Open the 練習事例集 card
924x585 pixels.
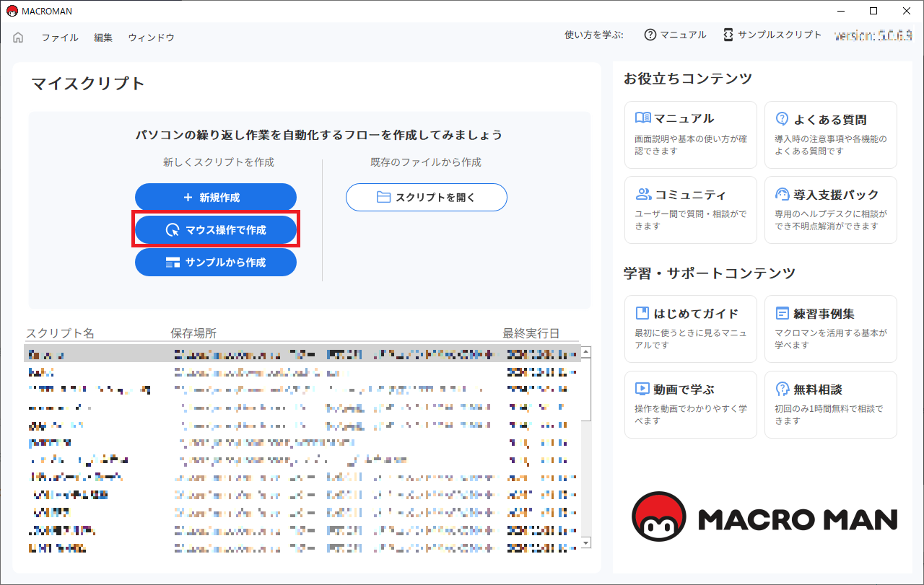[x=831, y=329]
